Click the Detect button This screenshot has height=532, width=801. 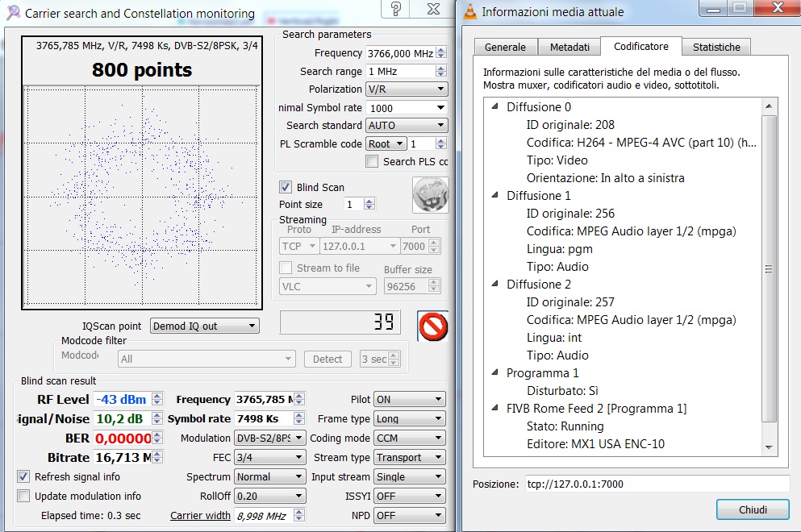[327, 359]
